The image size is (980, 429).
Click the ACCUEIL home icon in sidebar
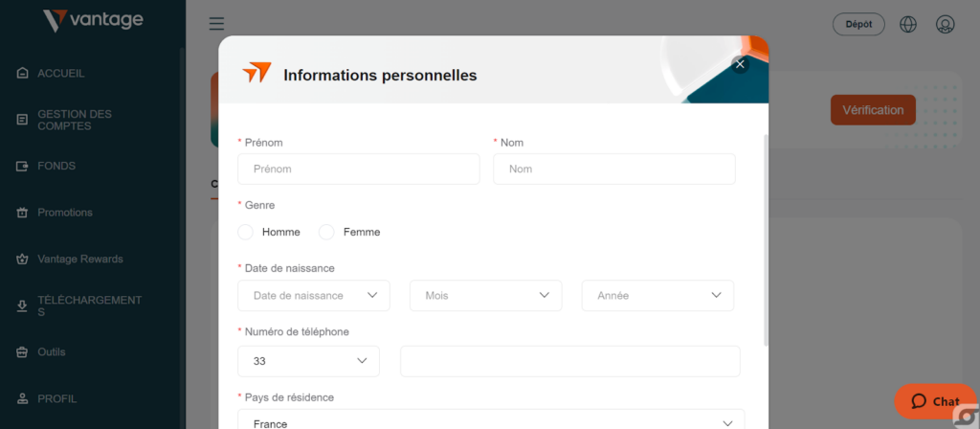[23, 74]
